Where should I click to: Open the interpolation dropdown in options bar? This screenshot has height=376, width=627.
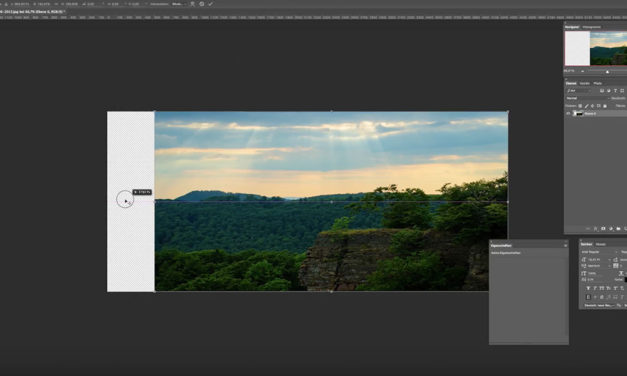179,4
